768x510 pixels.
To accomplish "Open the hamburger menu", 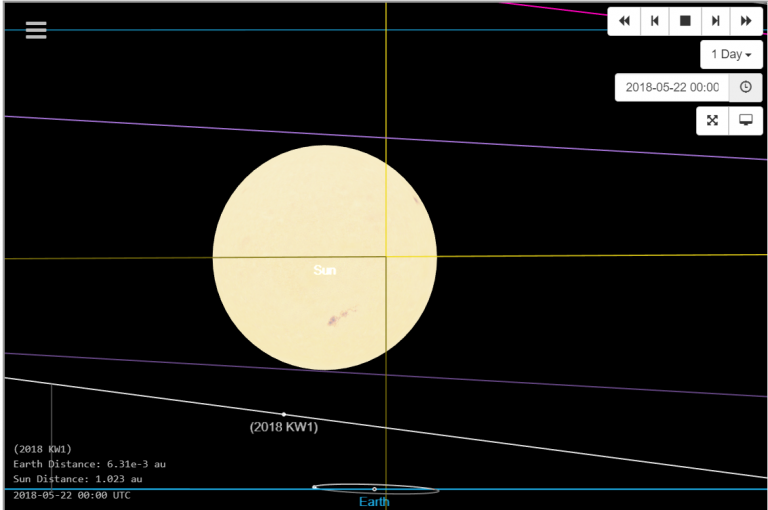I will tap(36, 30).
